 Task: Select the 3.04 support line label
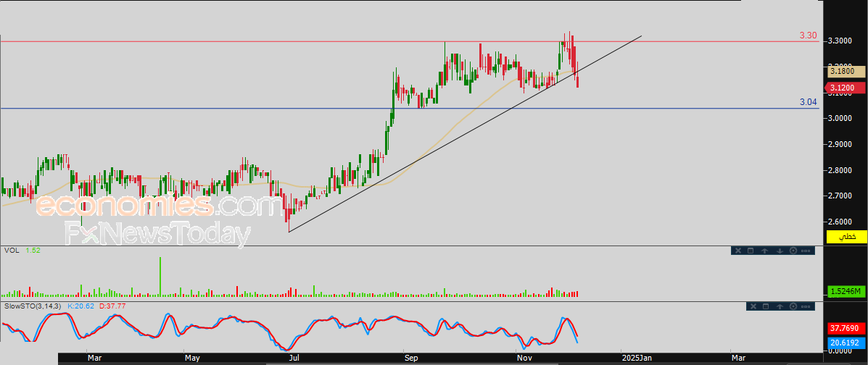tap(809, 102)
